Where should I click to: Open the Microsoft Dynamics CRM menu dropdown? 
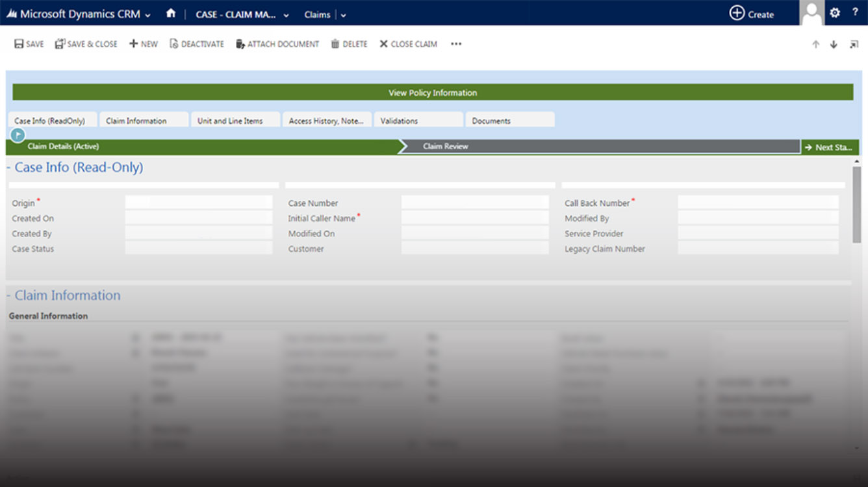(x=147, y=14)
